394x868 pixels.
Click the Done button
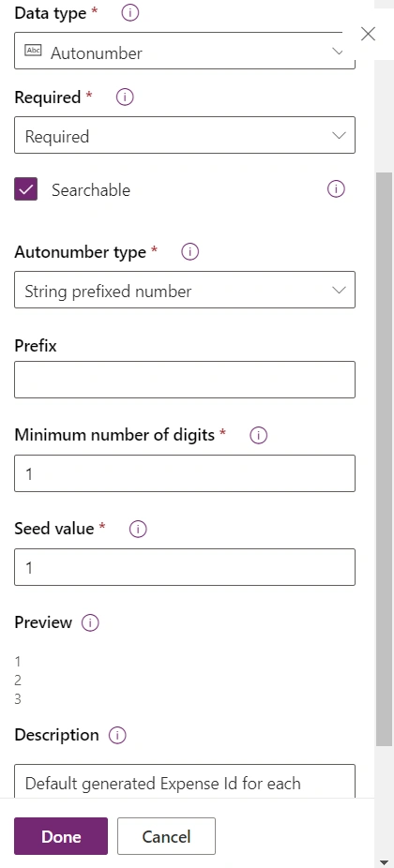coord(61,836)
